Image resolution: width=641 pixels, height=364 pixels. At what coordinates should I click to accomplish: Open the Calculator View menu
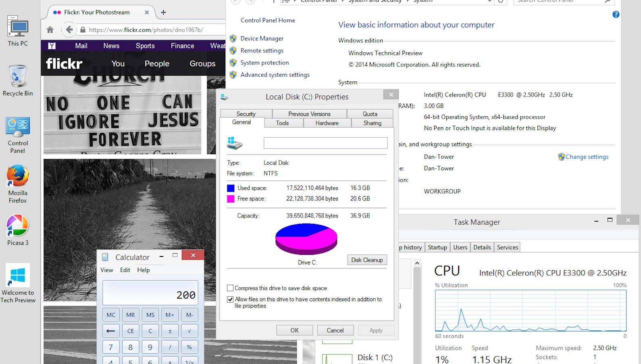coord(107,270)
